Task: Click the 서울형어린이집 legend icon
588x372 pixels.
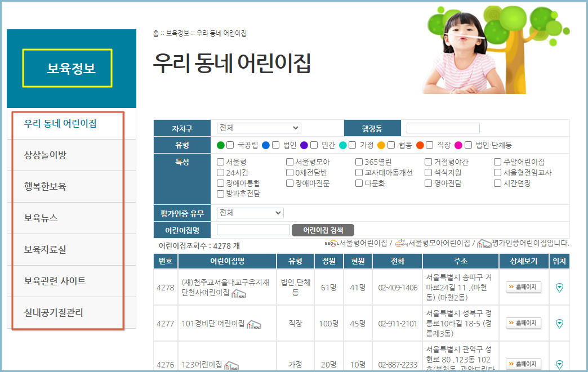Action: click(332, 243)
